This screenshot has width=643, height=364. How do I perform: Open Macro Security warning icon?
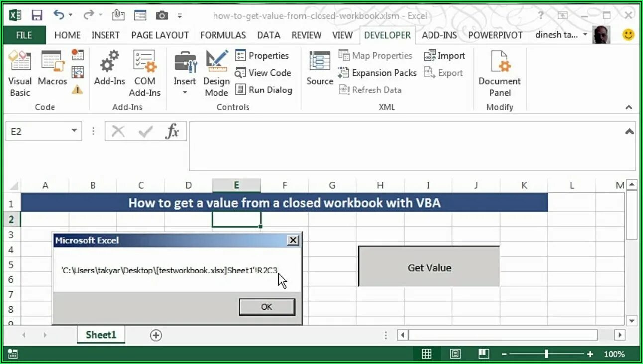click(77, 90)
